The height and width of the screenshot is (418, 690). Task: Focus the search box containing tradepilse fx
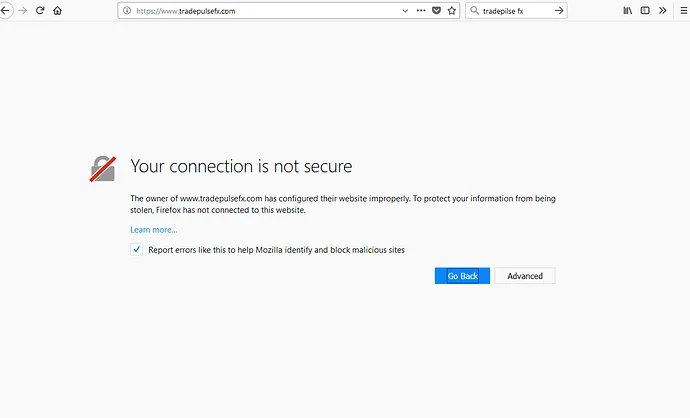[x=510, y=10]
